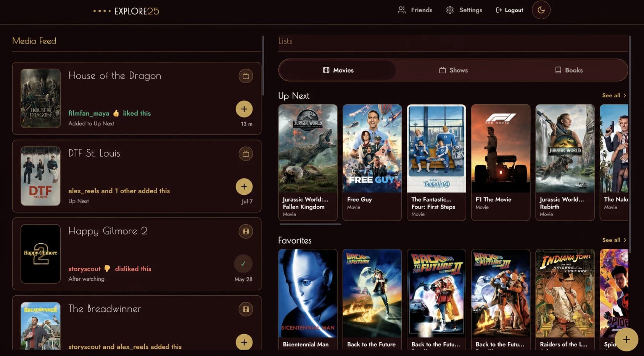The width and height of the screenshot is (644, 356).
Task: Click the Up Next horizontal scrollbar
Action: tap(310, 224)
